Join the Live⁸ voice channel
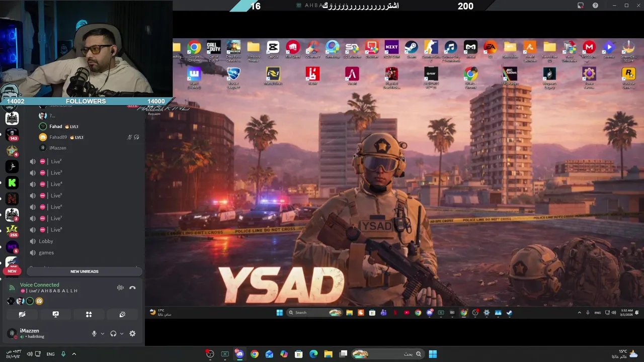This screenshot has width=644, height=362. coord(85,230)
